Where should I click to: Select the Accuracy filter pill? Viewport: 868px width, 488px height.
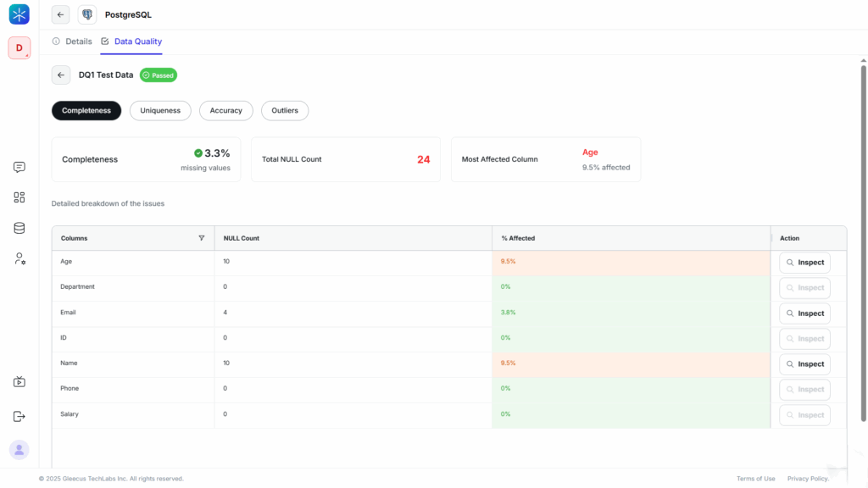(x=225, y=110)
